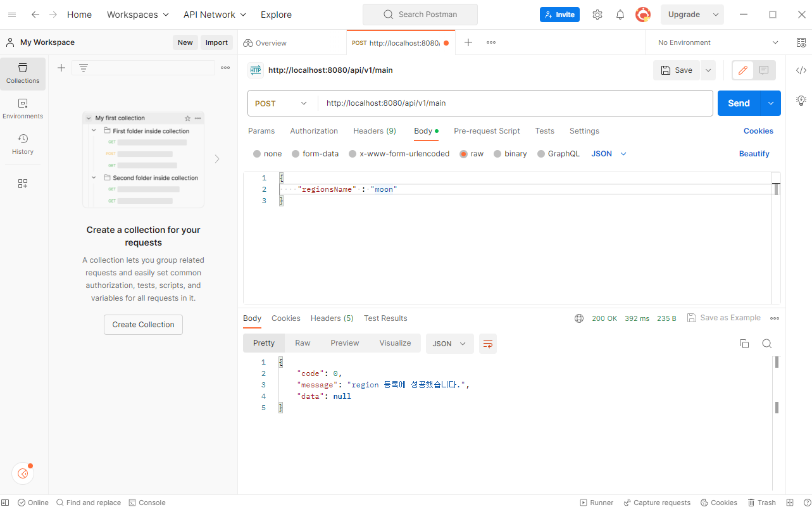Go forward with the right arrow
This screenshot has width=812, height=507.
[x=53, y=15]
